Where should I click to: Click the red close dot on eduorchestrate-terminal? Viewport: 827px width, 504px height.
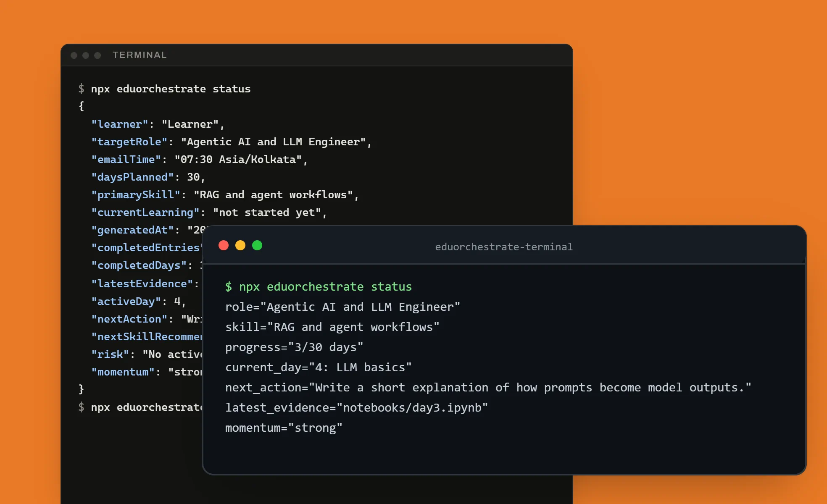224,245
